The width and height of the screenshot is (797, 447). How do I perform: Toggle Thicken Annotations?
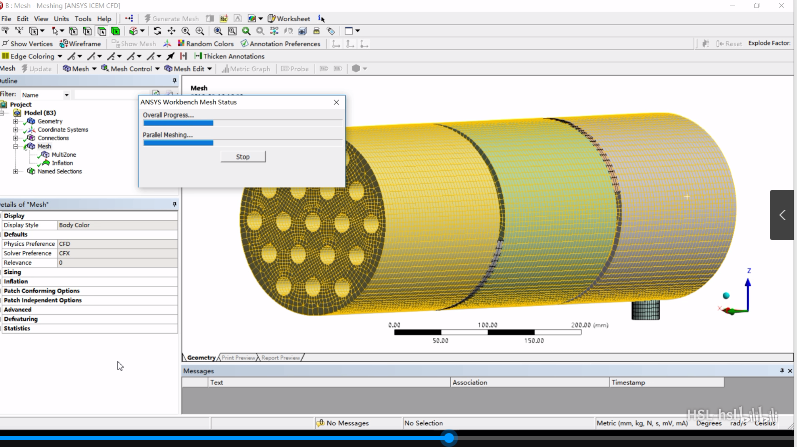click(x=229, y=56)
